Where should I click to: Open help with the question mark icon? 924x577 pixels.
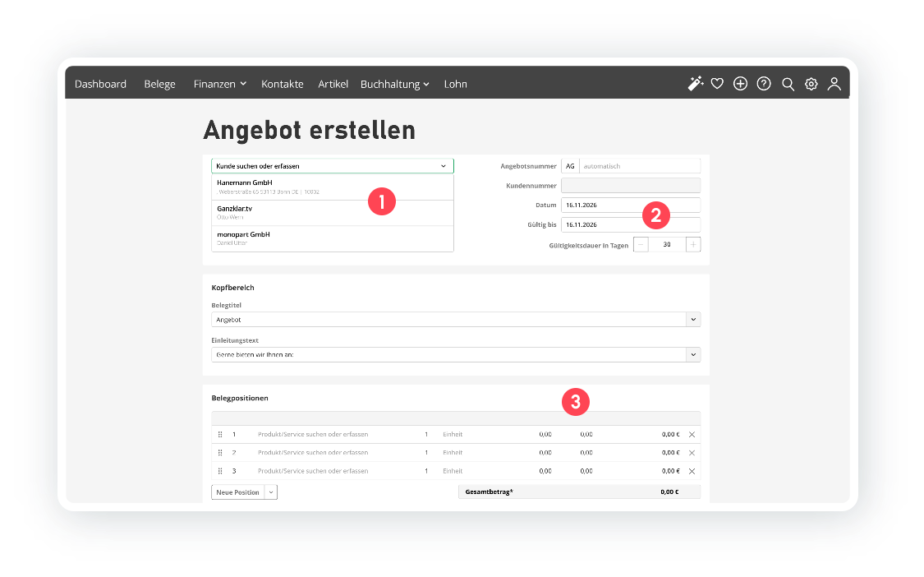764,84
